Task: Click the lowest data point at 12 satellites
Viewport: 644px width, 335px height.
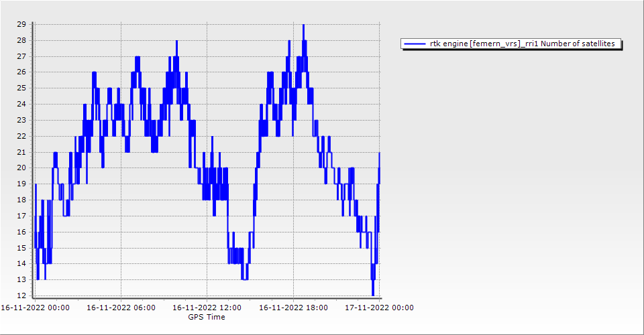Action: tap(373, 295)
